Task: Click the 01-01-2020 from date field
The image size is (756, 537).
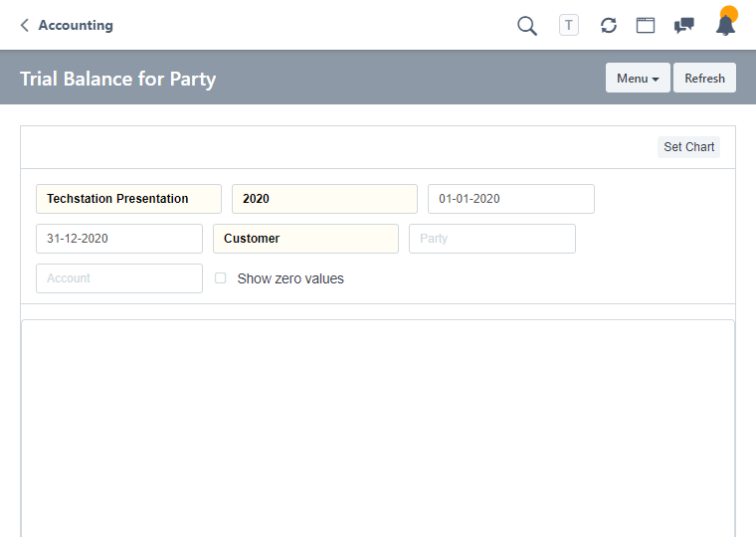Action: pyautogui.click(x=510, y=199)
